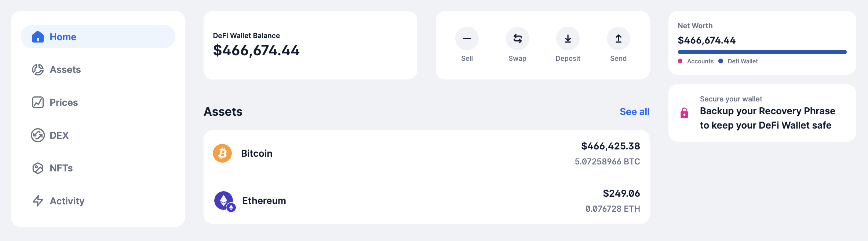Click the pink lock icon
The image size is (868, 241).
point(684,113)
